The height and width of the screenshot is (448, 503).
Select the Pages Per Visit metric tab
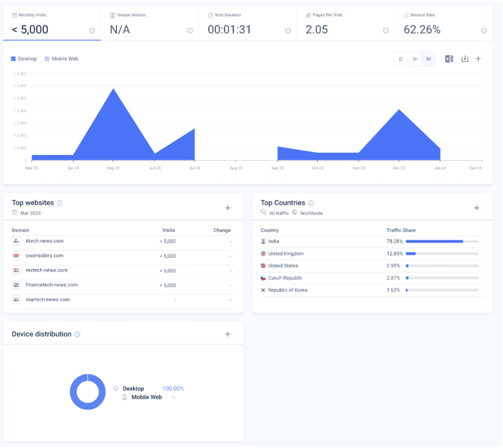(x=345, y=23)
